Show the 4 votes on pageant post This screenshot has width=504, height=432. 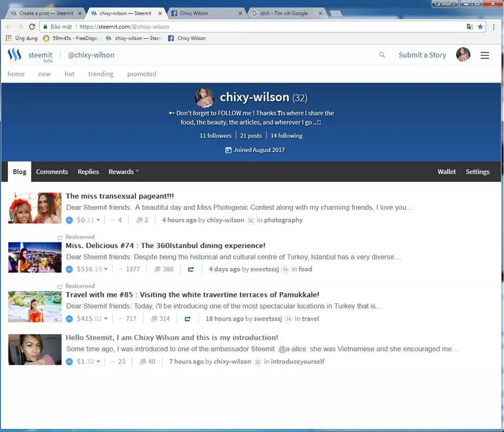(x=116, y=220)
